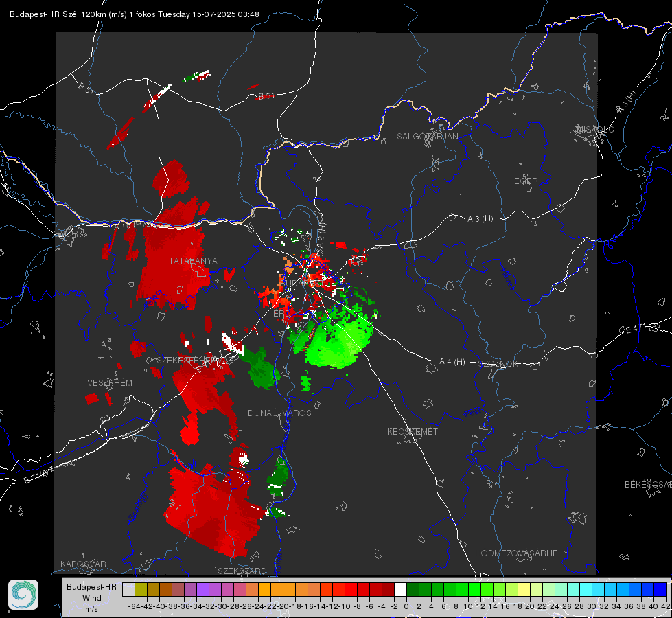Click the EGER city label

coord(526,181)
